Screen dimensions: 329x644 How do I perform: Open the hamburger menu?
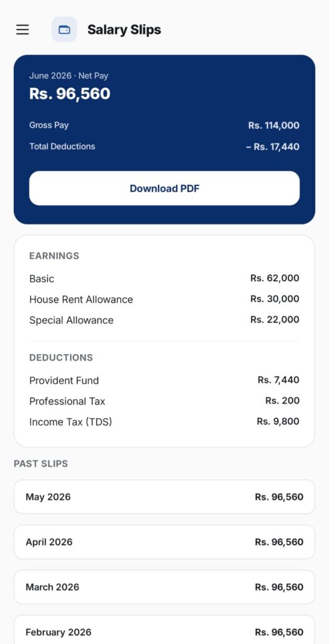[23, 30]
